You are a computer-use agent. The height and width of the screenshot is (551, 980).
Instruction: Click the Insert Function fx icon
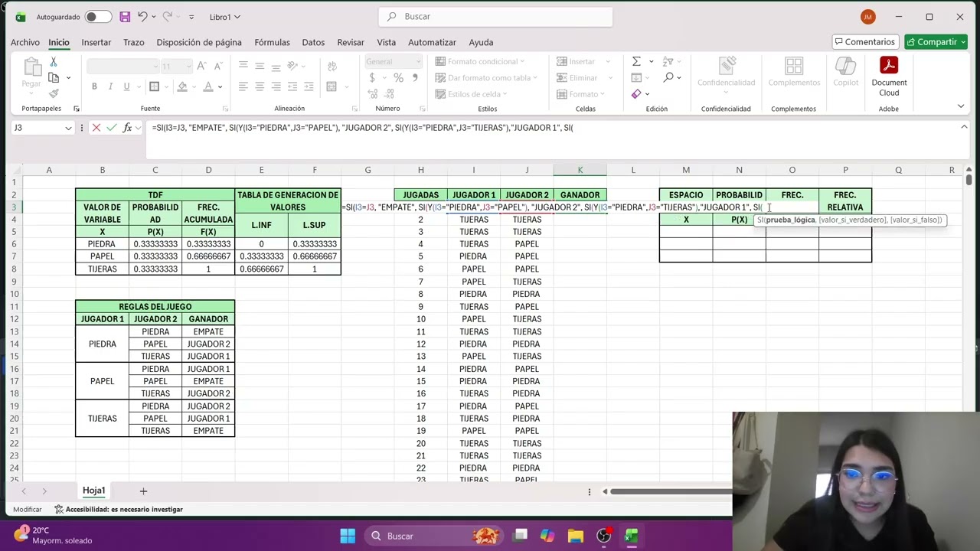coord(127,128)
